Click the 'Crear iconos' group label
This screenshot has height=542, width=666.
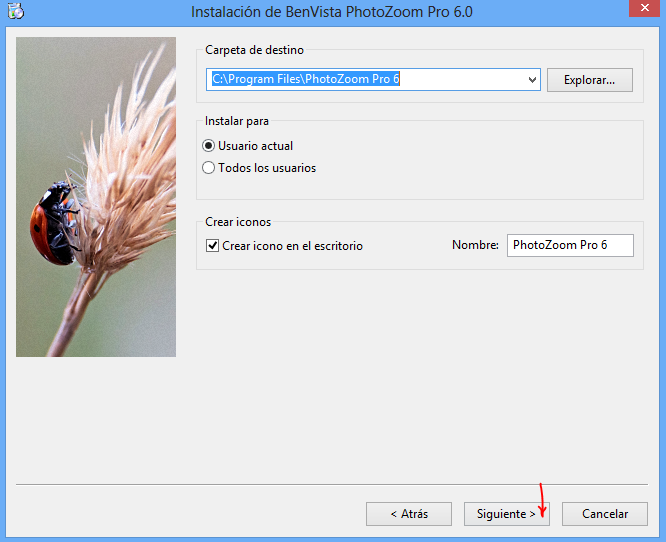238,222
